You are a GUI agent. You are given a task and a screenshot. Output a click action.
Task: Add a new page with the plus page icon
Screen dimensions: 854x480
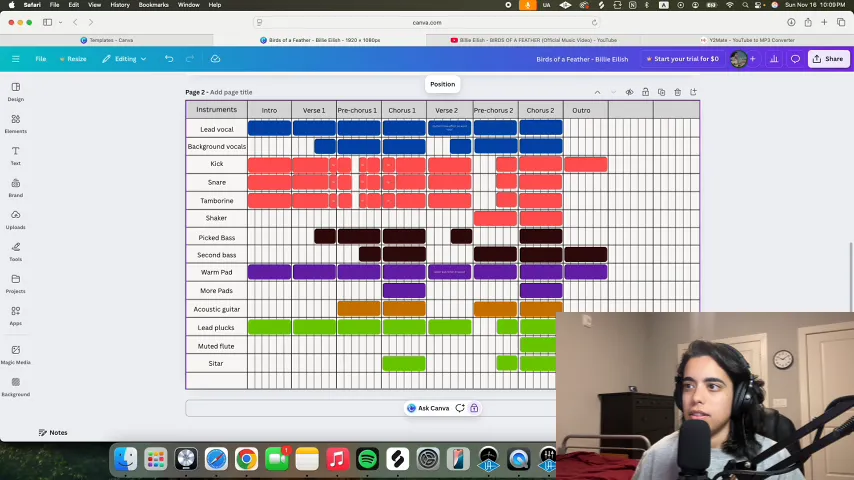click(x=693, y=92)
